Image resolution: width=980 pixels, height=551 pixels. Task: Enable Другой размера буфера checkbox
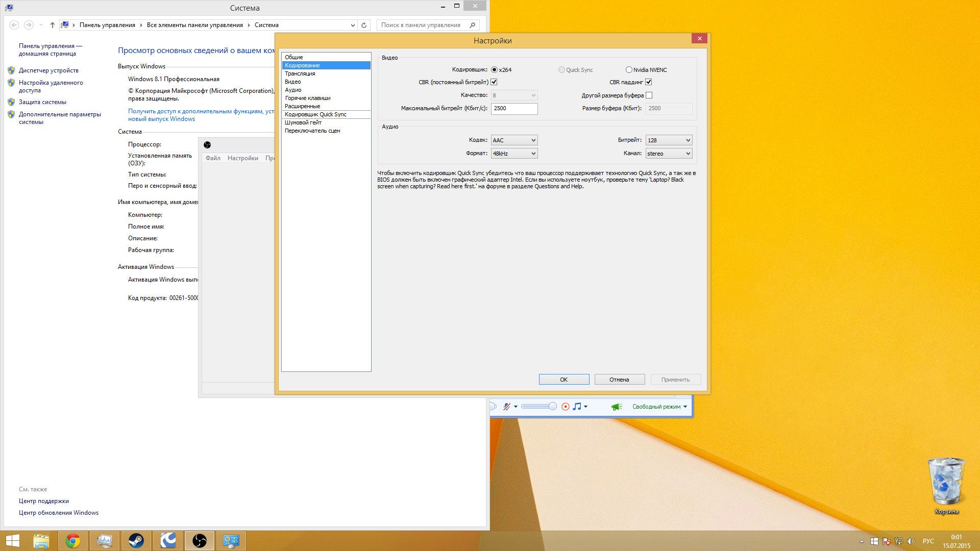(649, 95)
